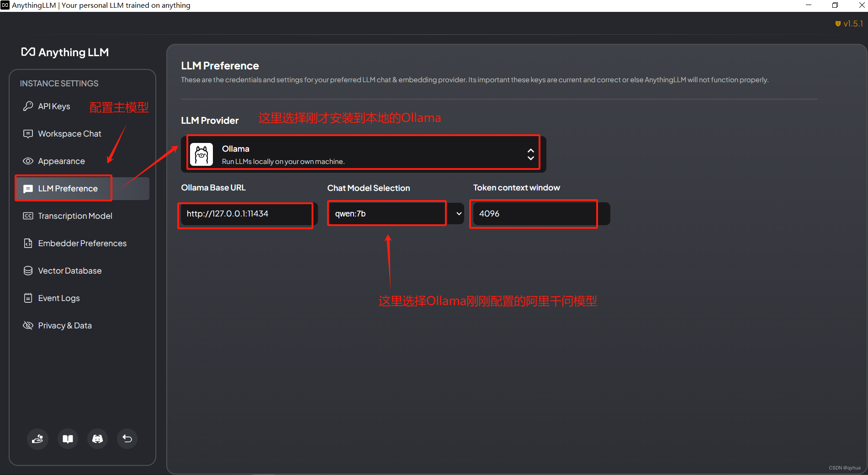Click the Embedder Preferences file icon
This screenshot has height=475, width=868.
(x=28, y=243)
